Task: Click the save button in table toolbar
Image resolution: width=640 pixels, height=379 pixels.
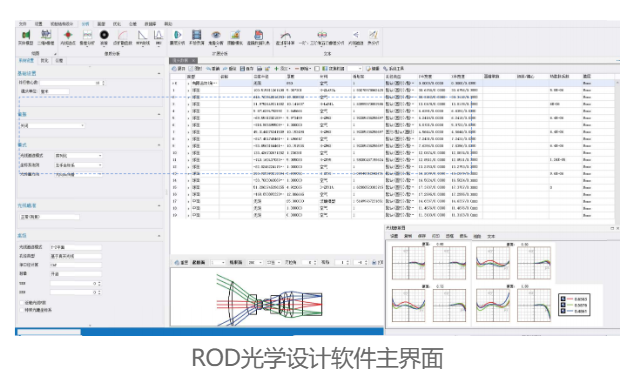Action: pos(247,69)
